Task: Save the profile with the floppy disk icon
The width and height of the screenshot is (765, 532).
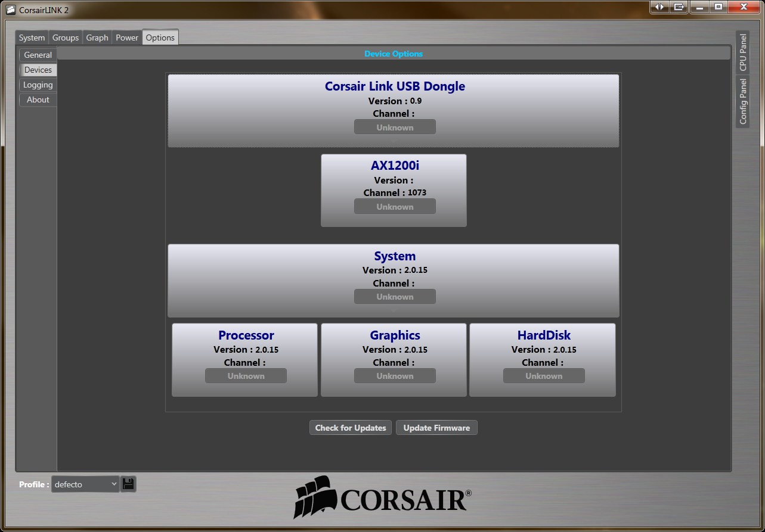Action: (x=128, y=484)
